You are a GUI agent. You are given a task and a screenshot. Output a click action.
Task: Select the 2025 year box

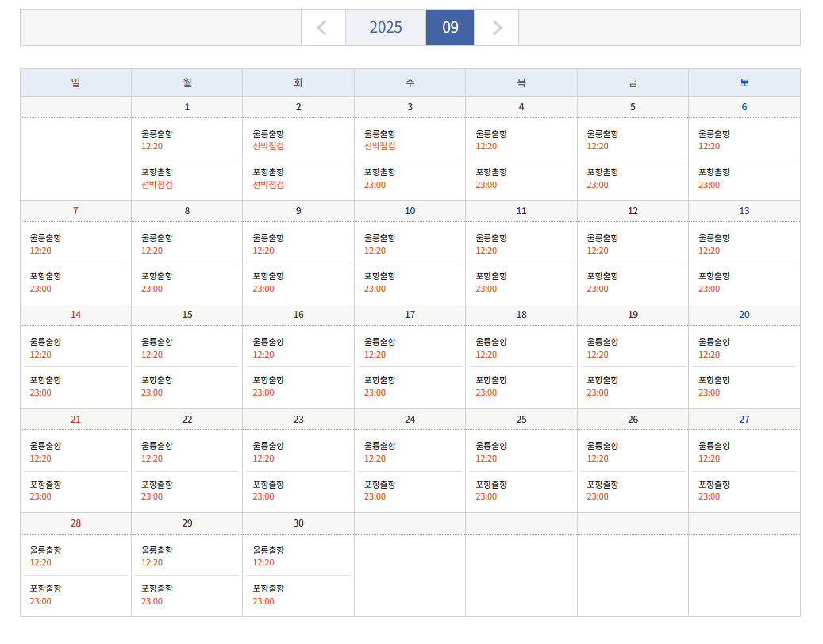386,27
